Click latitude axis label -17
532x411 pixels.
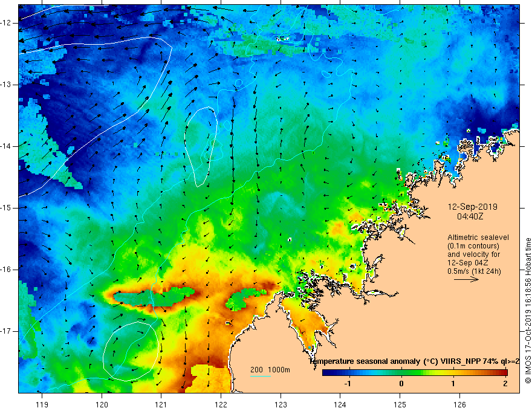(x=6, y=331)
